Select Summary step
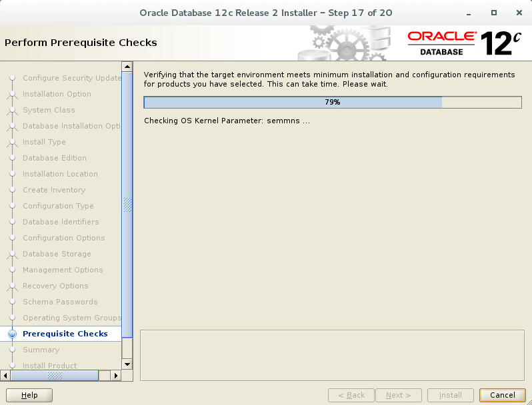The width and height of the screenshot is (532, 405). pyautogui.click(x=41, y=350)
